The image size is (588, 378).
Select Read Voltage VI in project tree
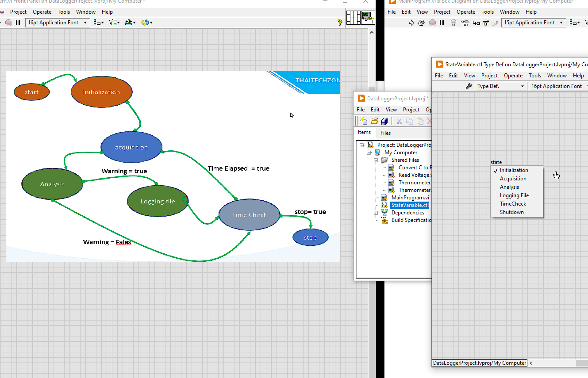[x=415, y=175]
